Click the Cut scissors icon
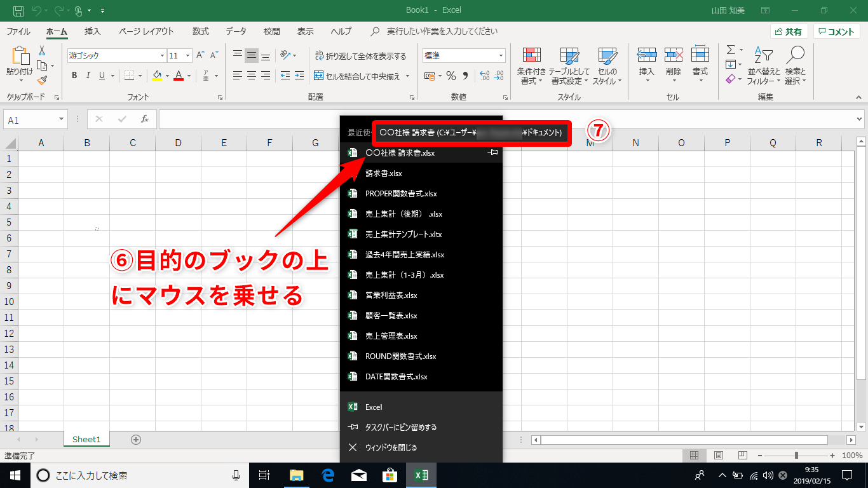Viewport: 868px width, 488px height. pos(42,50)
